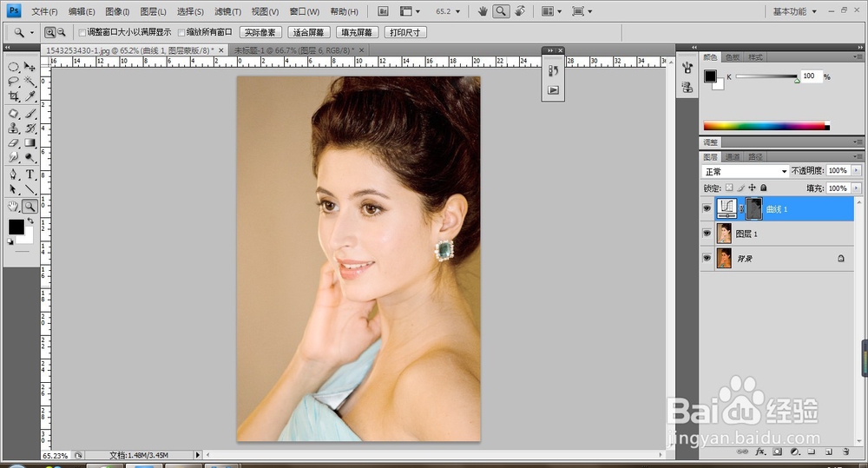Enable resize windows to fit checkbox
868x468 pixels.
click(82, 33)
